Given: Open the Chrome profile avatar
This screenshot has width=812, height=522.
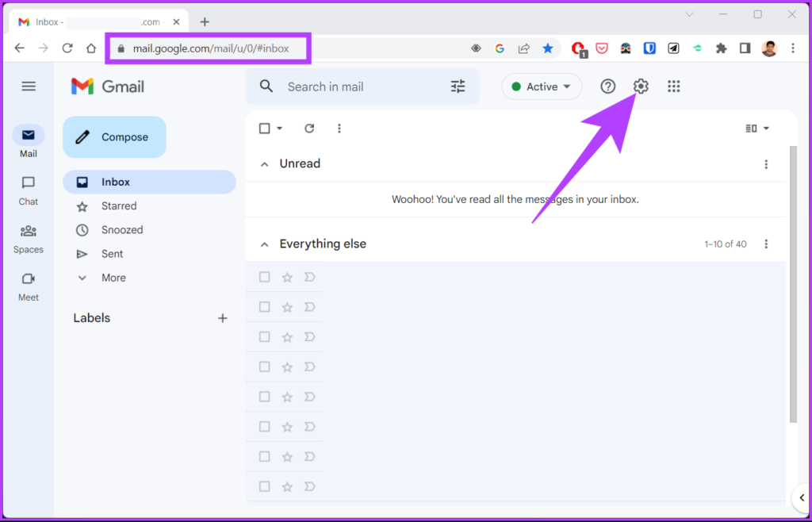Looking at the screenshot, I should [x=769, y=48].
